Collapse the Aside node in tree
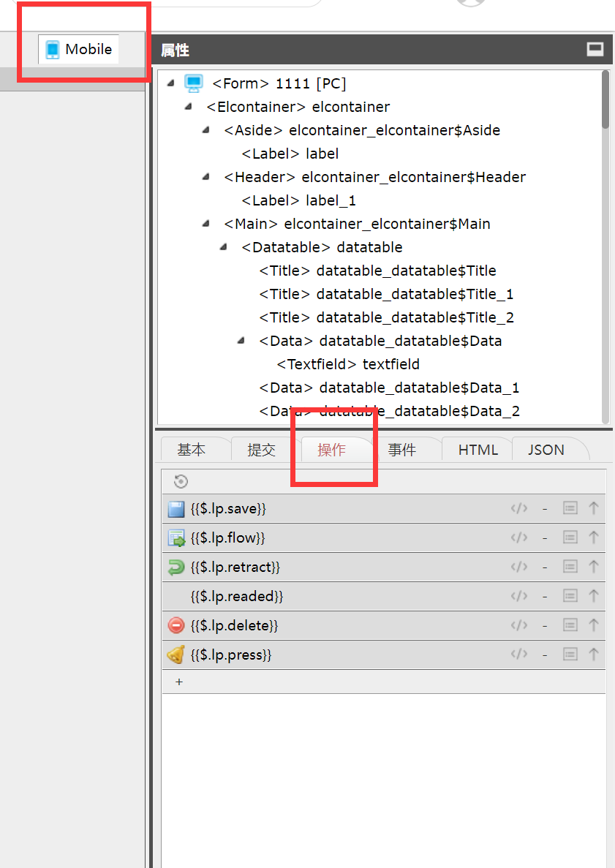The width and height of the screenshot is (615, 868). tap(206, 130)
